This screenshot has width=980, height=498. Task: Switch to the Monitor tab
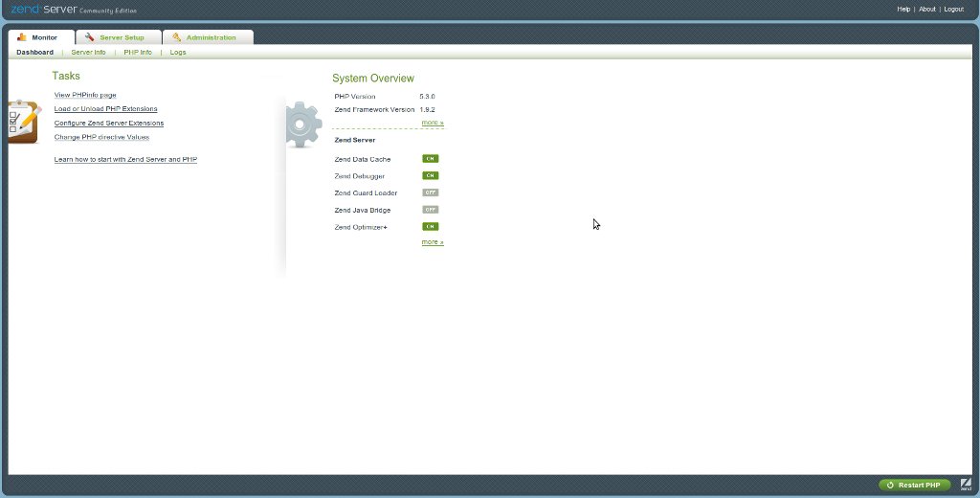[x=41, y=37]
